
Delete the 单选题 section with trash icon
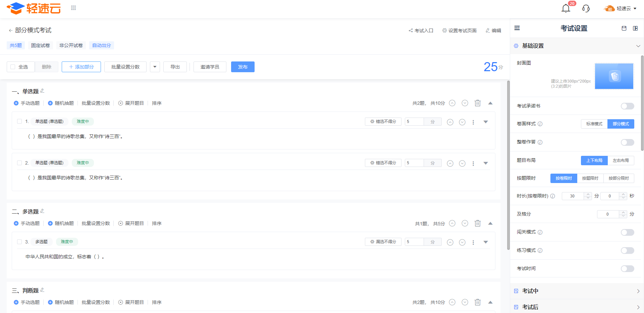pyautogui.click(x=478, y=103)
